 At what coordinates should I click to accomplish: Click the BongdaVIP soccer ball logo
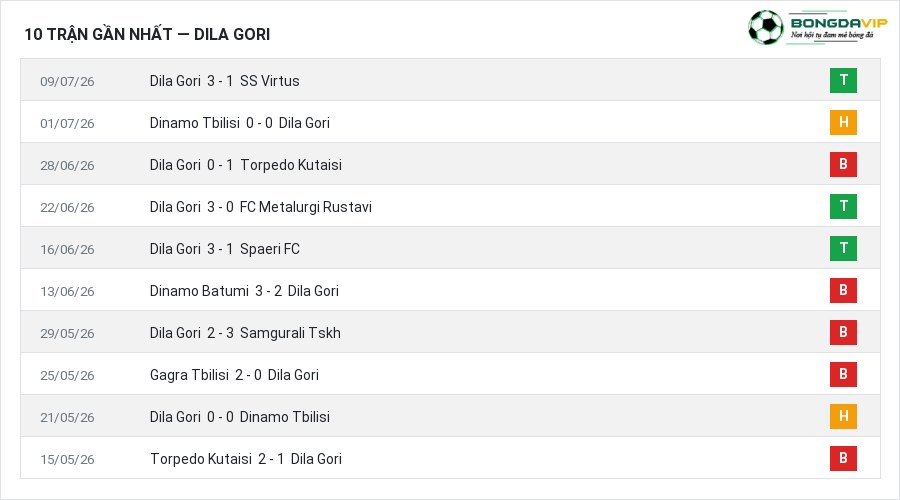point(766,27)
